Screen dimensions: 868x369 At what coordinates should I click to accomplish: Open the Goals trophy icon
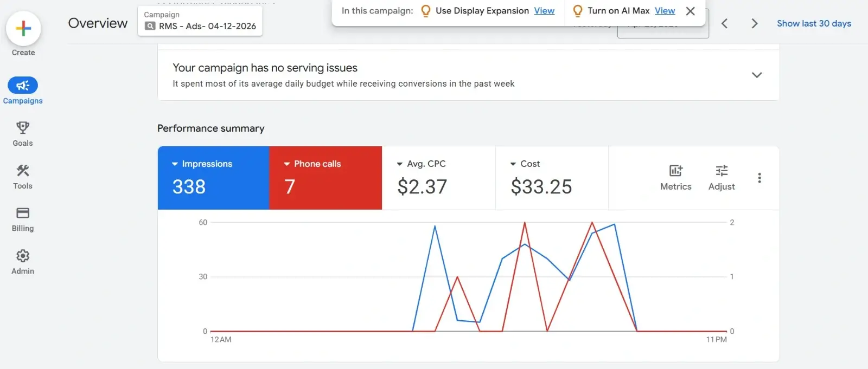tap(23, 128)
